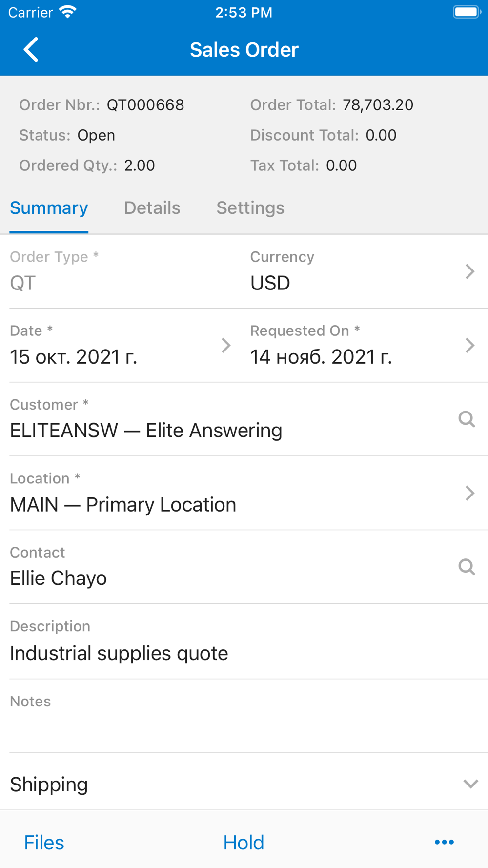Select the Summary tab

pyautogui.click(x=49, y=208)
